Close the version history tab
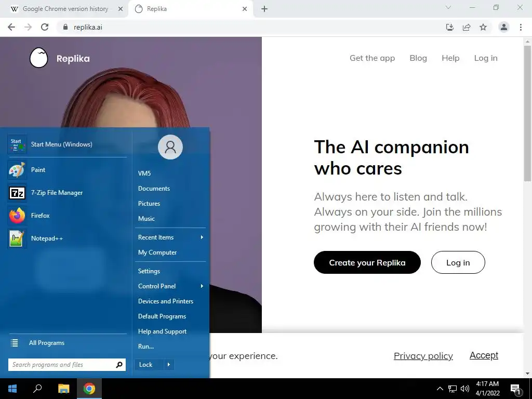 coord(121,9)
